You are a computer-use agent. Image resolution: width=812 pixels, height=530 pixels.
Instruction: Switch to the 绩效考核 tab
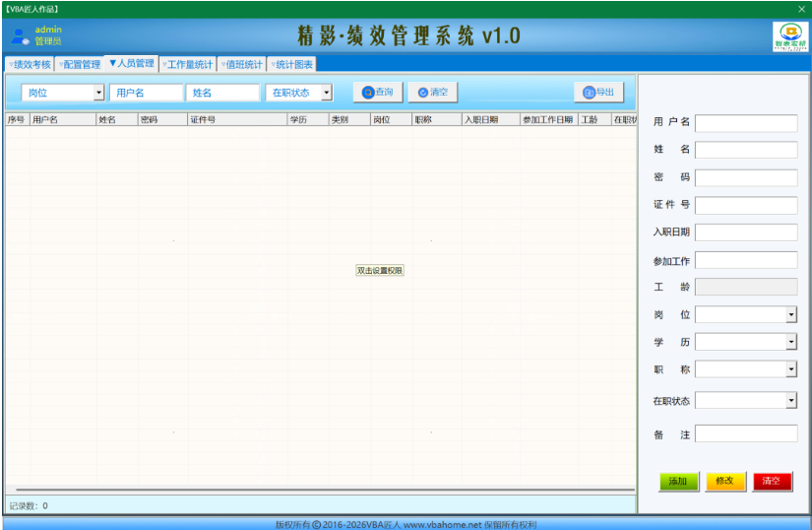(x=31, y=64)
